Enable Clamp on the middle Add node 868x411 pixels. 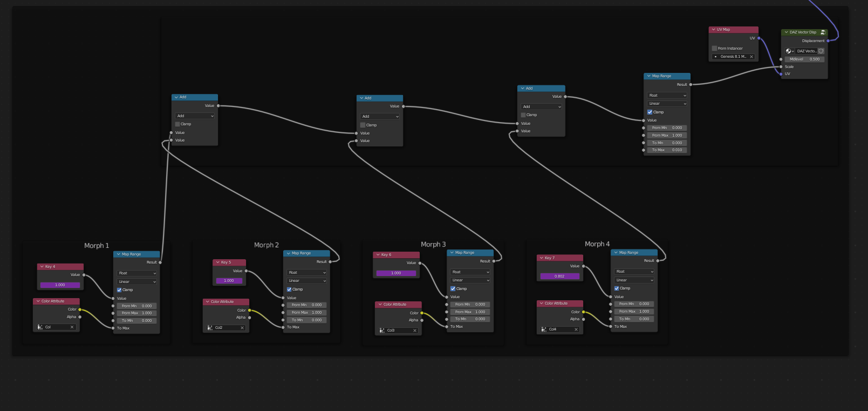[x=363, y=125]
